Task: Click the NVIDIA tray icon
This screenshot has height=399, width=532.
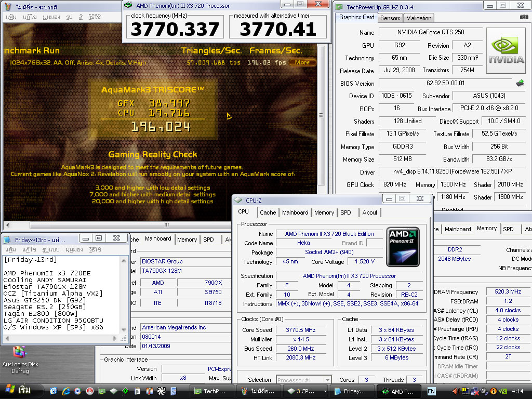Action: point(503,391)
